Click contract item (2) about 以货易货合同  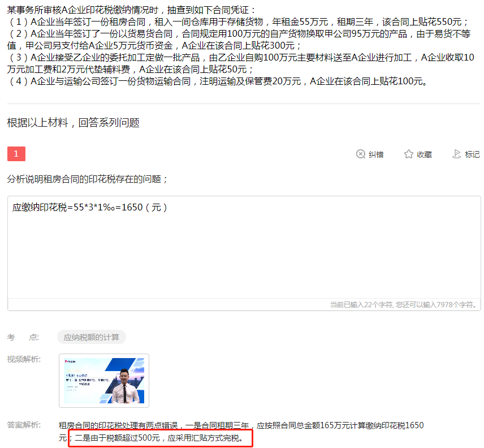(x=237, y=39)
